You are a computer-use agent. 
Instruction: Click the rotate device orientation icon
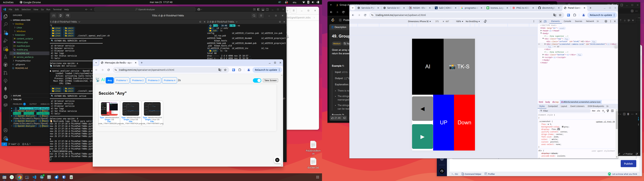coord(485,21)
